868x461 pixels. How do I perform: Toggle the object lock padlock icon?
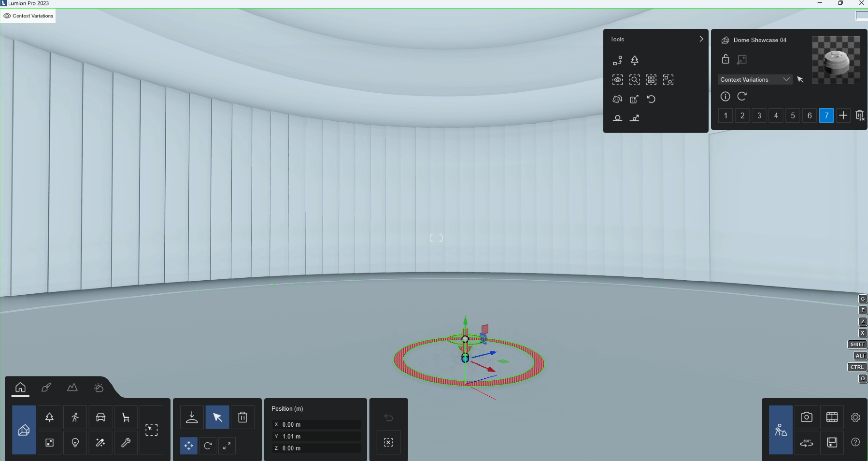click(726, 59)
